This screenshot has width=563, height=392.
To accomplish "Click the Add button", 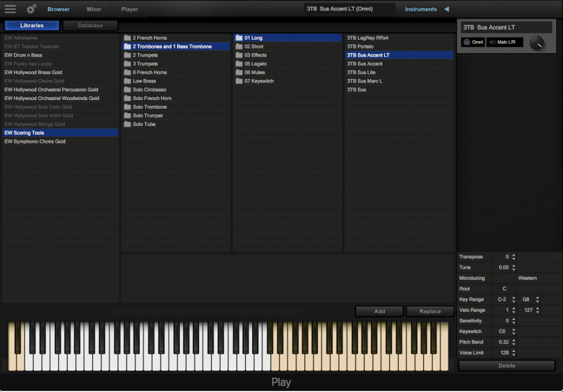I will click(x=379, y=311).
